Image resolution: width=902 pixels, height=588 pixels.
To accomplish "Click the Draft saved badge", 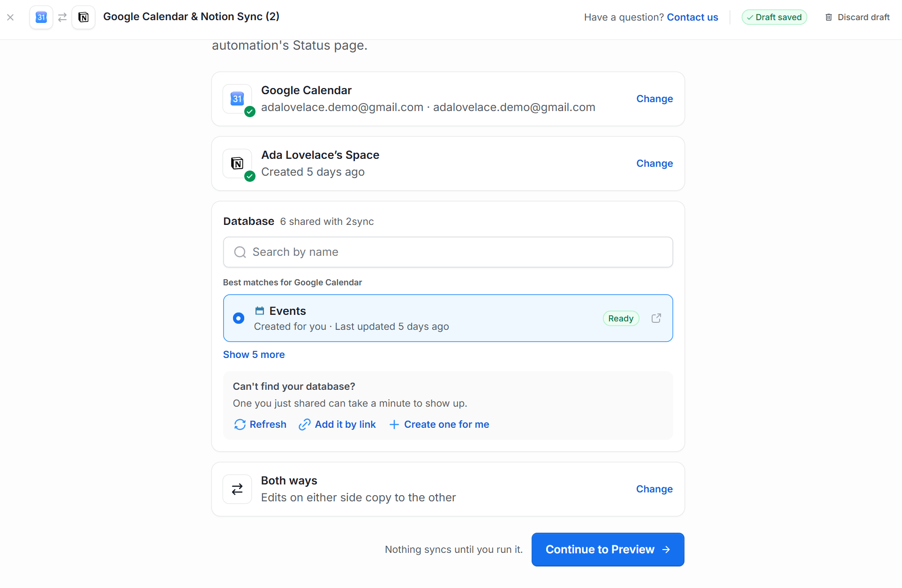I will point(774,17).
